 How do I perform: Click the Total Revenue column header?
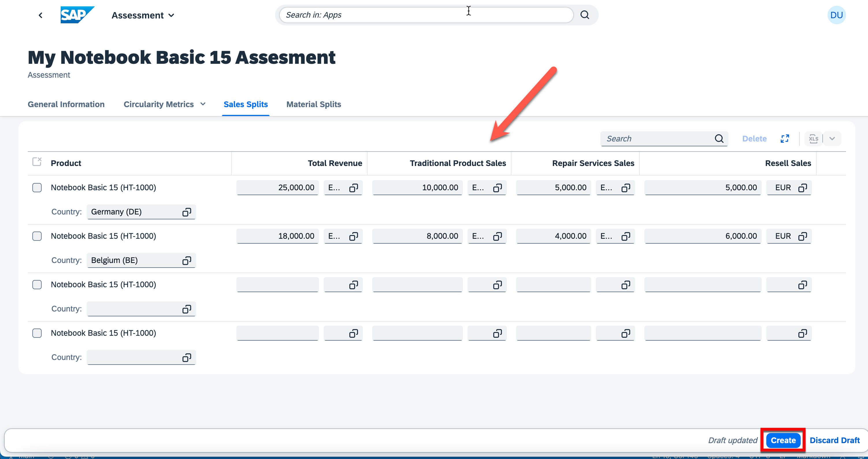pos(335,163)
